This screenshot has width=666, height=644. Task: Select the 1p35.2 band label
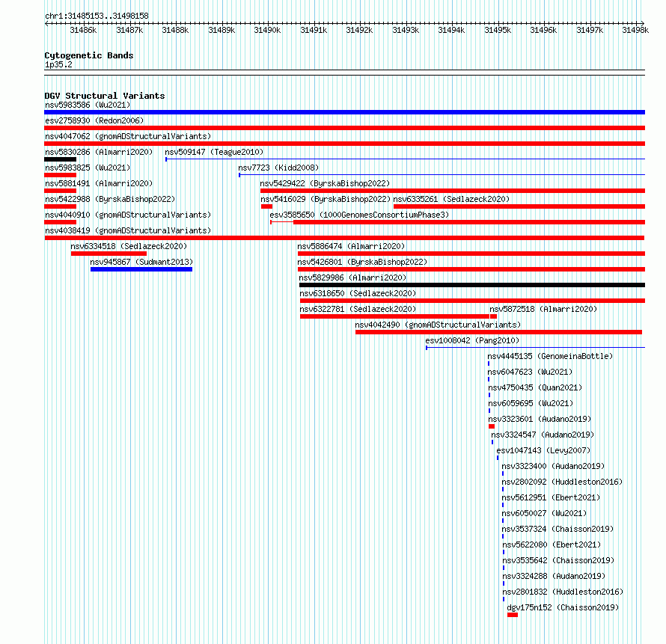point(58,64)
